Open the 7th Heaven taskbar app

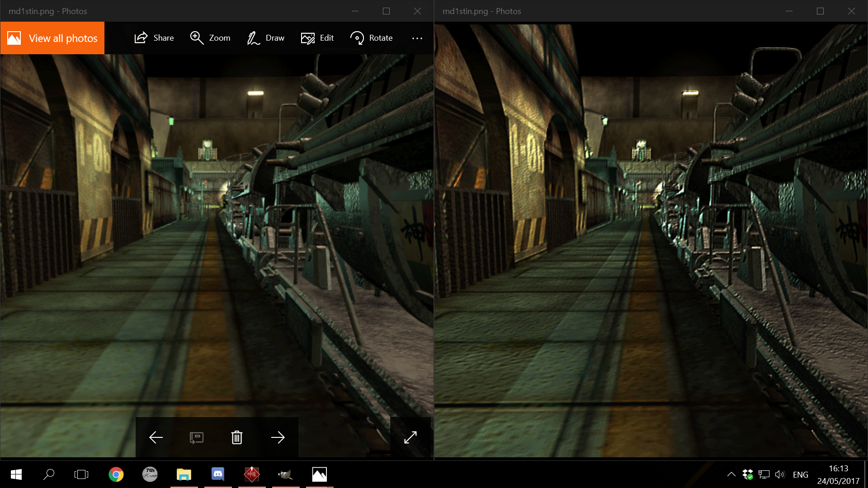coord(150,474)
